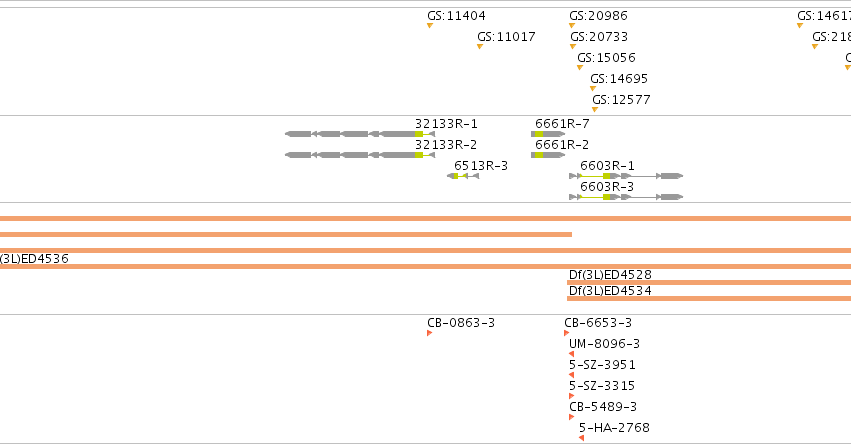
Task: Click the CB-0863-3 red arrow marker
Action: coord(429,333)
